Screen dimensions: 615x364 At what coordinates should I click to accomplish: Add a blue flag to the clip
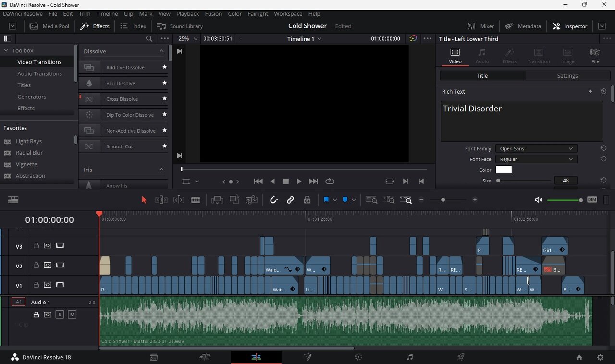tap(326, 200)
